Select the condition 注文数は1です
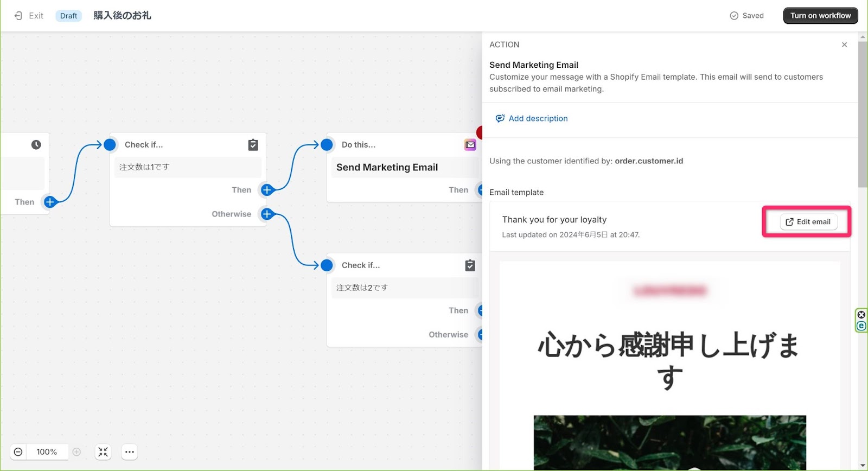 (188, 167)
